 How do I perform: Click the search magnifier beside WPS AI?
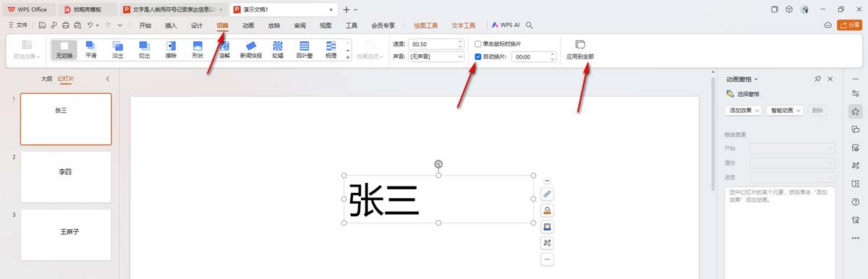(529, 25)
